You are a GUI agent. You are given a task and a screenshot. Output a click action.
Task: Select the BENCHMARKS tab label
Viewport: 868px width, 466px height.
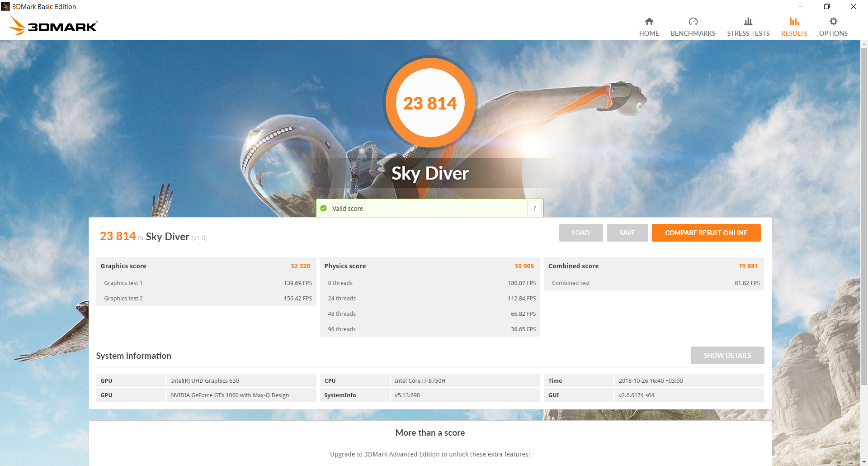693,33
